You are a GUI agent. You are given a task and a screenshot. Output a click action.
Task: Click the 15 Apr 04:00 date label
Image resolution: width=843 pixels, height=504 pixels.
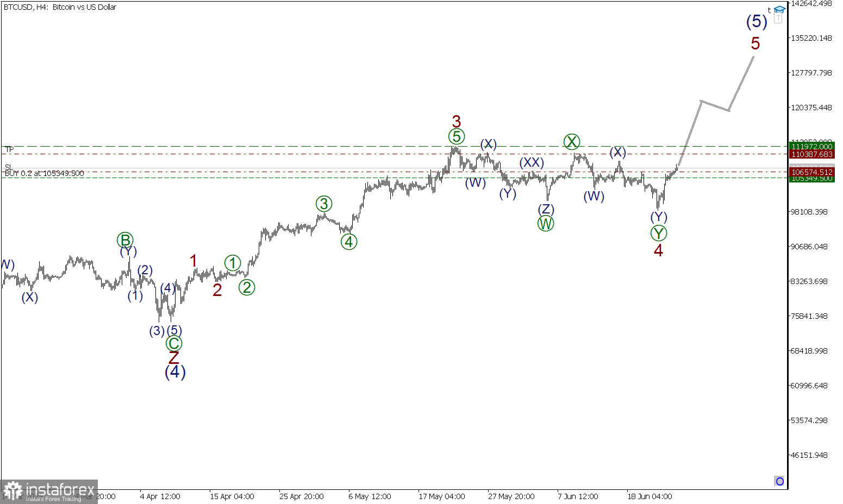[232, 496]
